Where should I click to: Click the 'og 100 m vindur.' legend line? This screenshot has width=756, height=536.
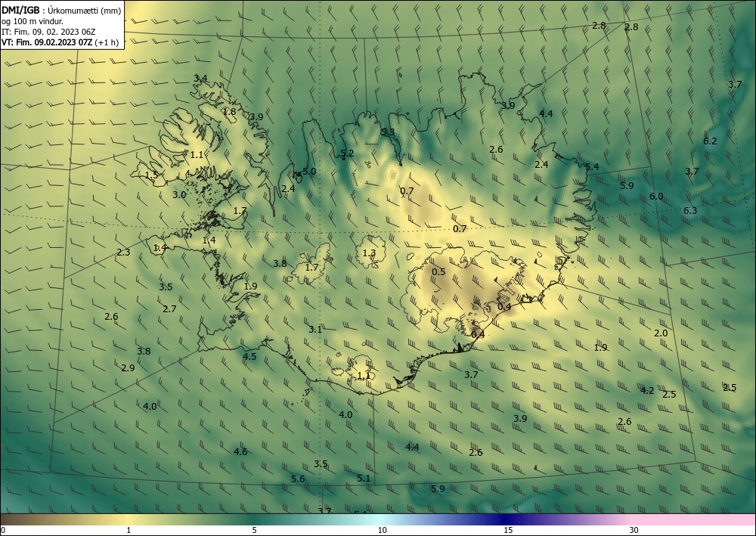33,21
